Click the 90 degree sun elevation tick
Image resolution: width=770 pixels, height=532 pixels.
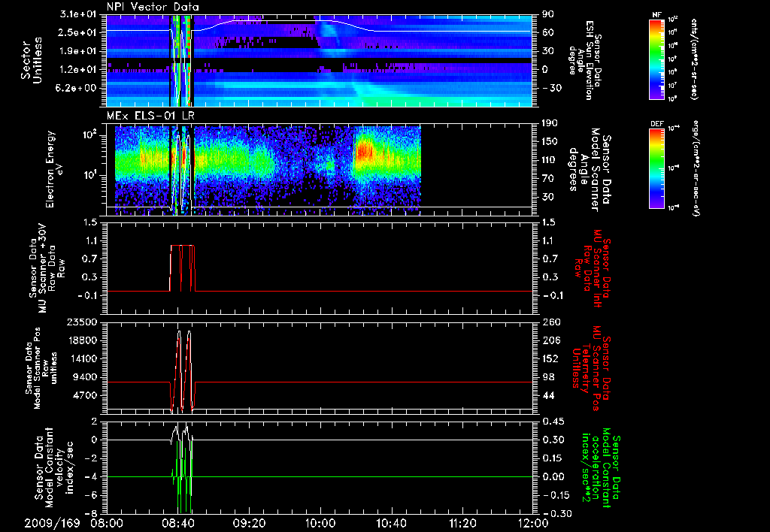tap(547, 14)
